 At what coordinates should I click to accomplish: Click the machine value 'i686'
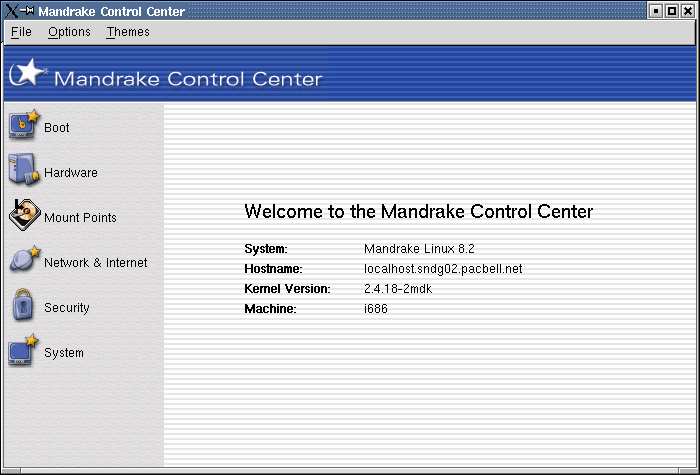375,309
